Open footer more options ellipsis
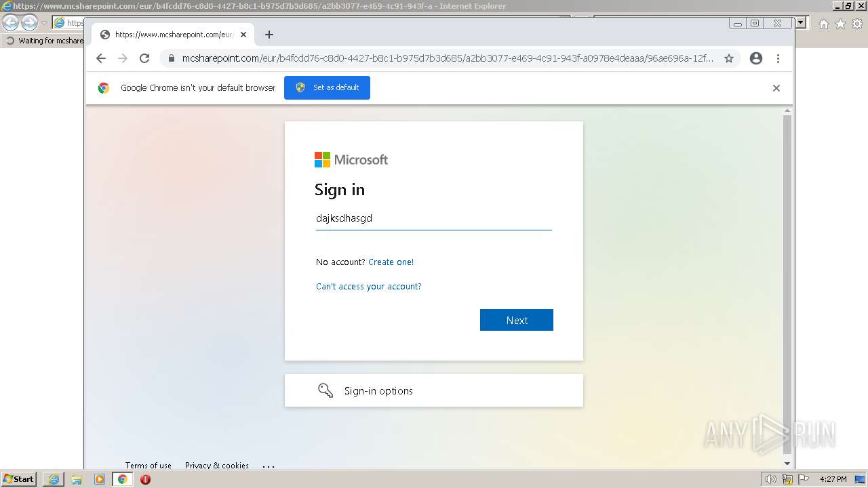The width and height of the screenshot is (868, 488). click(x=269, y=466)
